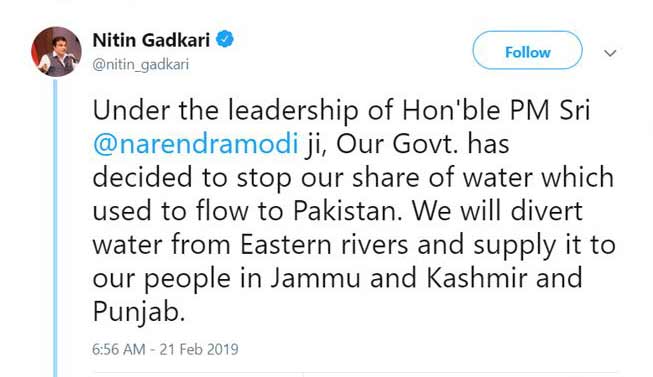Click the word Eastern in tweet
653x377 pixels.
[285, 245]
